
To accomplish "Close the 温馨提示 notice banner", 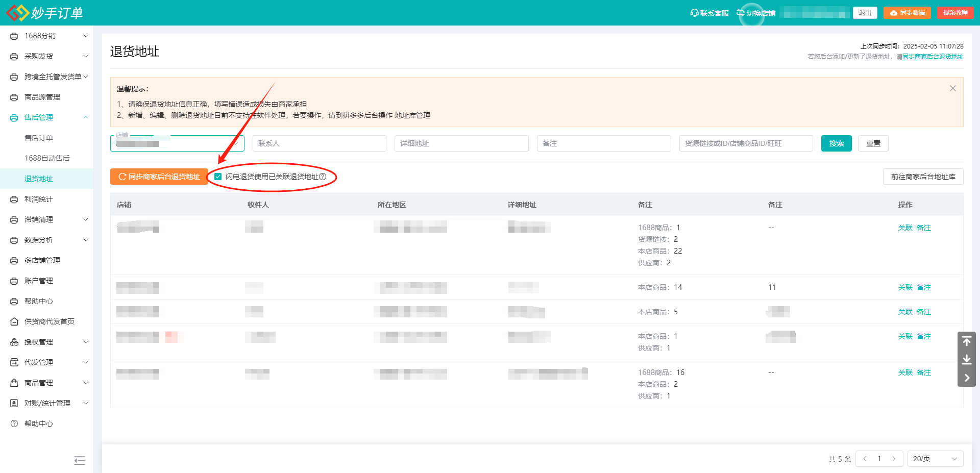I will coord(952,88).
